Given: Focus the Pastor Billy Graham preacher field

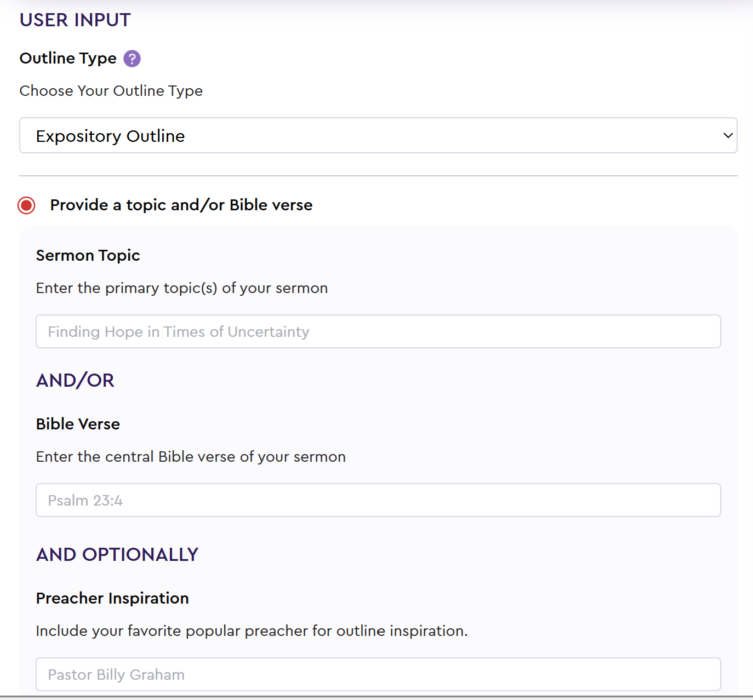Looking at the screenshot, I should tap(378, 674).
